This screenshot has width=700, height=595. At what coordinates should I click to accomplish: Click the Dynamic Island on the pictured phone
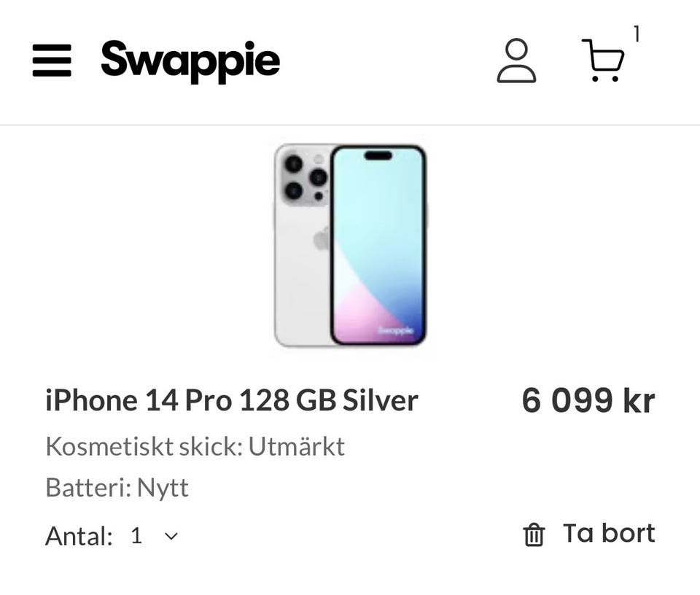[378, 155]
